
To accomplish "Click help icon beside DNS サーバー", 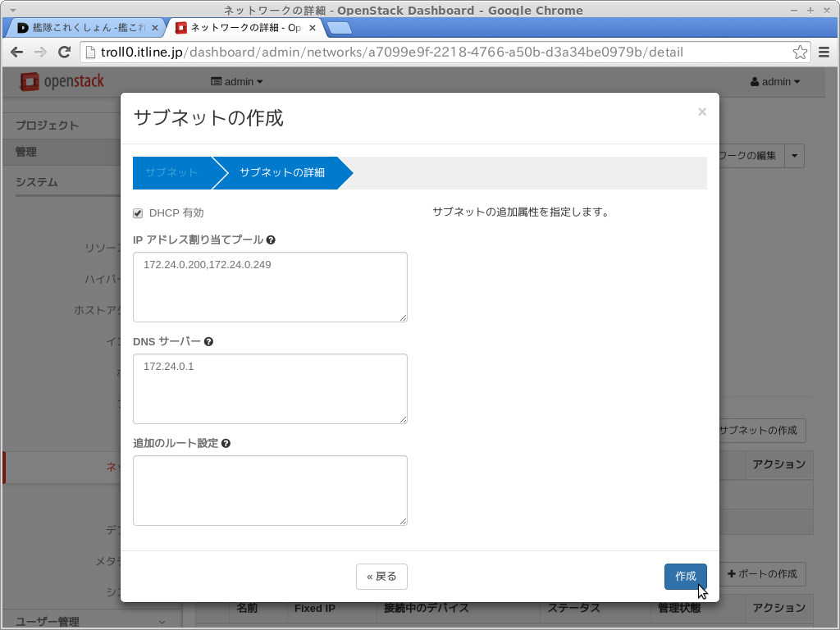I will click(x=208, y=342).
